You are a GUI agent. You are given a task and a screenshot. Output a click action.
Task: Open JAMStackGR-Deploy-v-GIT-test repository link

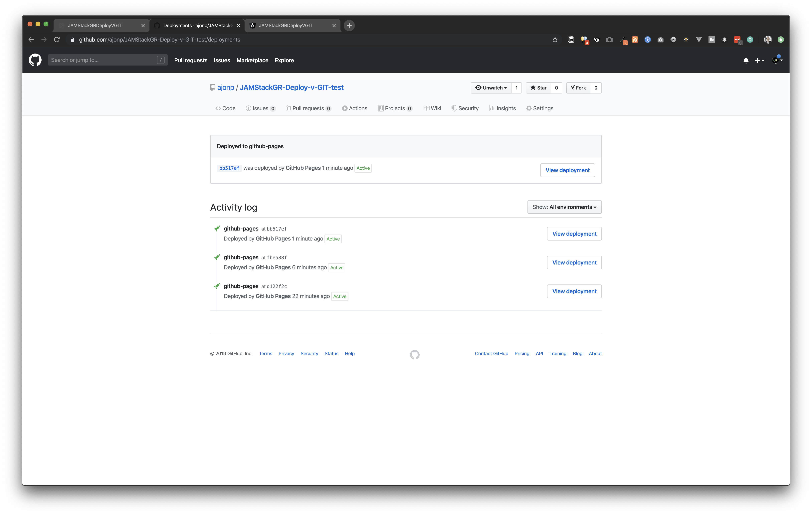point(291,87)
